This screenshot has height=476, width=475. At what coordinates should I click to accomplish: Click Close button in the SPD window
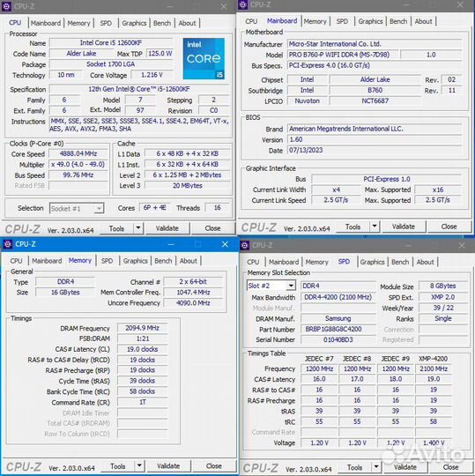click(450, 467)
